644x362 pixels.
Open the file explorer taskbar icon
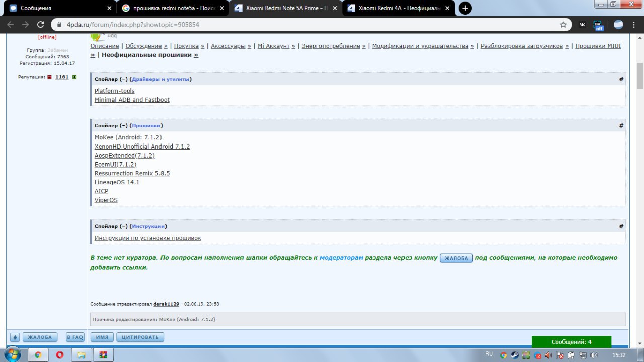(x=82, y=355)
